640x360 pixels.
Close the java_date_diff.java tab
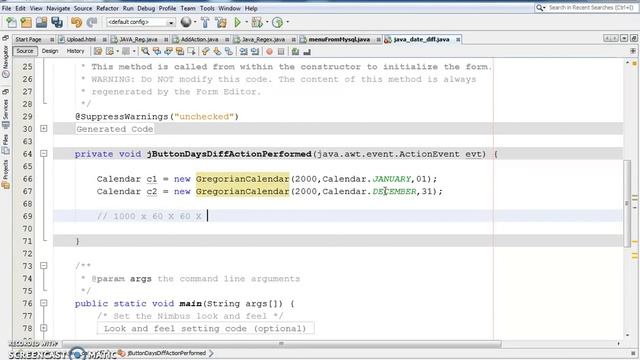pyautogui.click(x=458, y=40)
